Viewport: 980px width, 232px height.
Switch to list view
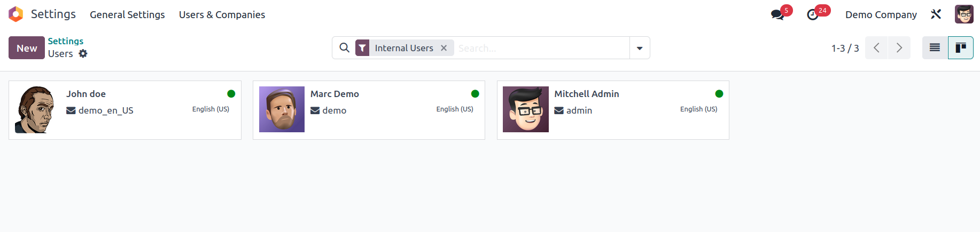pos(935,48)
